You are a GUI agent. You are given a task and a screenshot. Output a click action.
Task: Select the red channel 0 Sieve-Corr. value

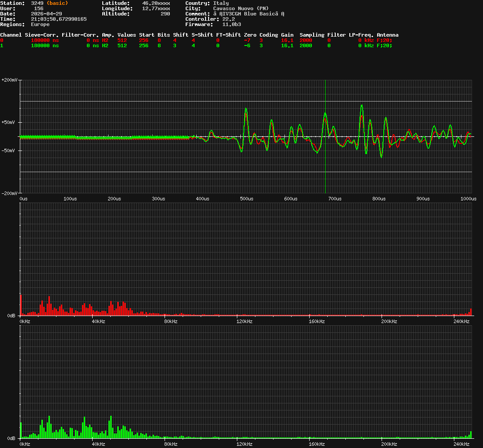pyautogui.click(x=45, y=40)
